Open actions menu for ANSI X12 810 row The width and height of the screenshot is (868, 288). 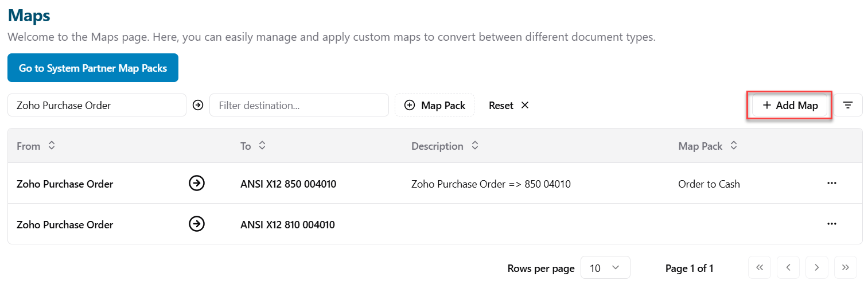(x=831, y=224)
